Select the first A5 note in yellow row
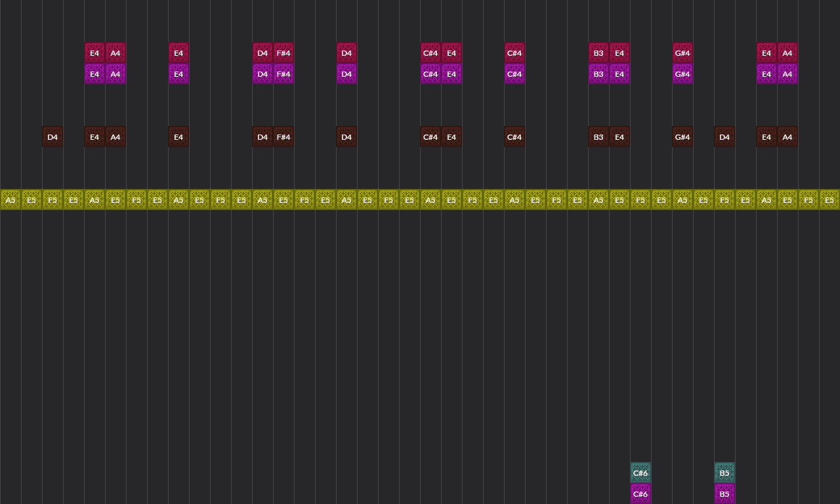Image resolution: width=840 pixels, height=504 pixels. [x=10, y=199]
